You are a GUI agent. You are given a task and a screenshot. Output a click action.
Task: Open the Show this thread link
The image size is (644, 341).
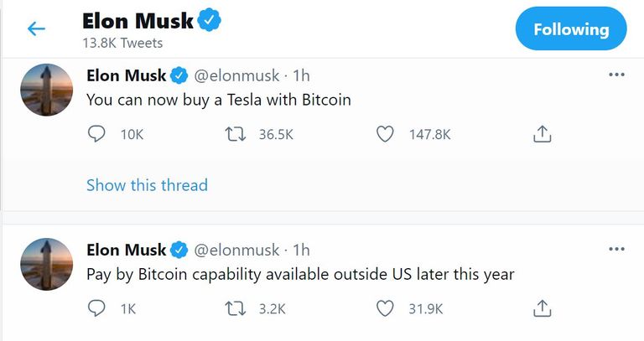147,185
